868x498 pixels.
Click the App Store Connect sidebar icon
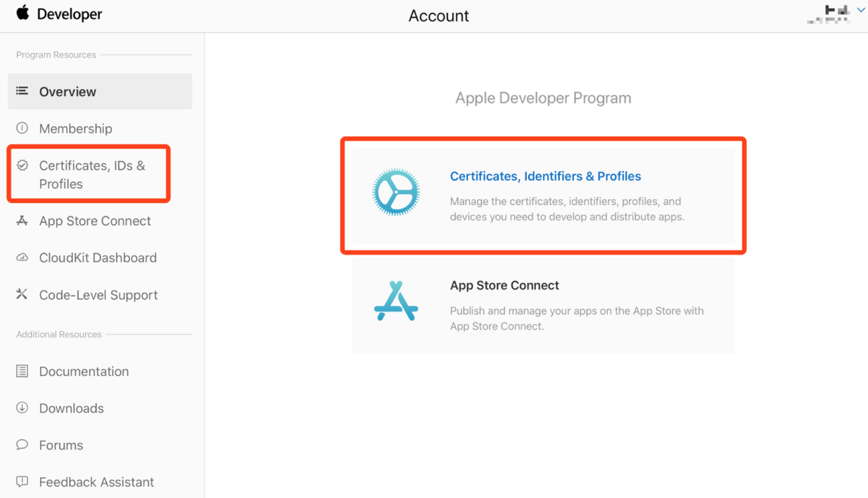[22, 220]
